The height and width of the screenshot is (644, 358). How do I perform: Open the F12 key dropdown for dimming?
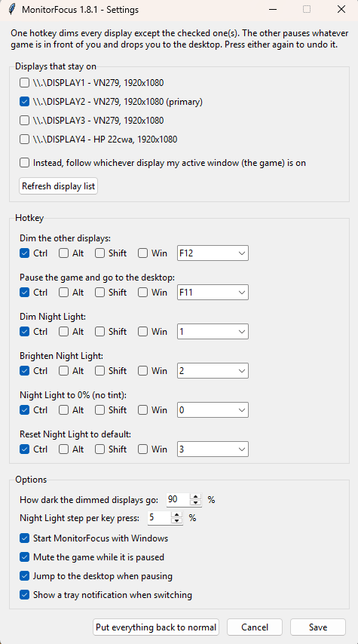pyautogui.click(x=213, y=253)
